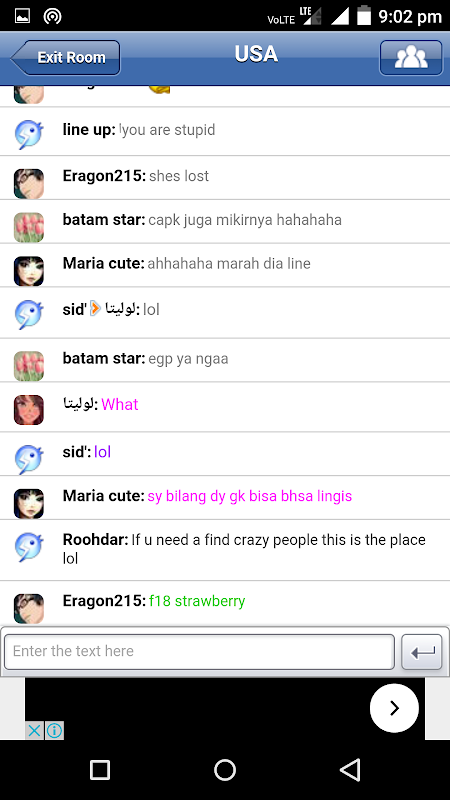Open the Android recent apps square
The height and width of the screenshot is (800, 450).
100,770
